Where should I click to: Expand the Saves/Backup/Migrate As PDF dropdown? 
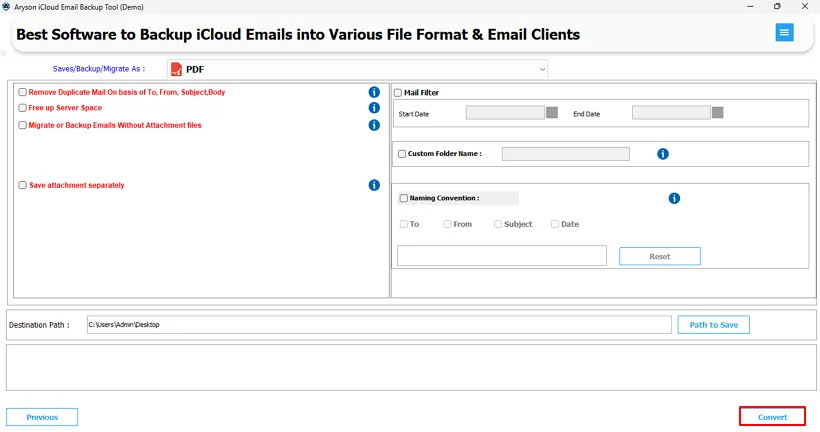(357, 69)
